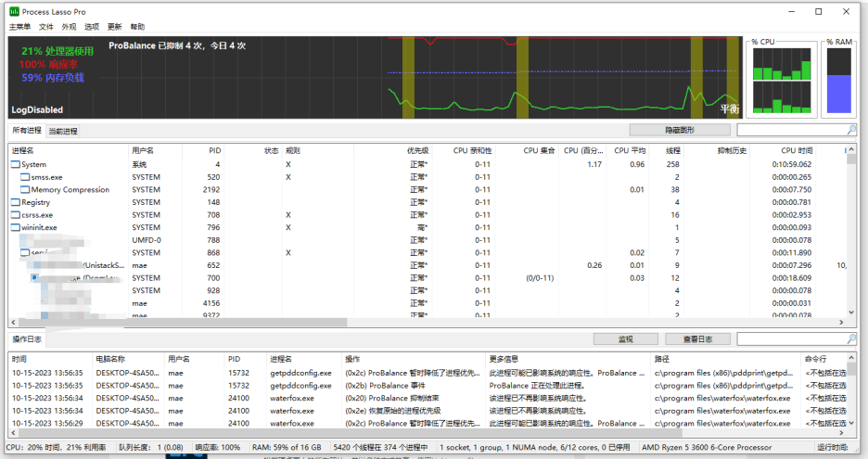Select the wininit.exe process row
The image size is (868, 459).
(x=428, y=227)
